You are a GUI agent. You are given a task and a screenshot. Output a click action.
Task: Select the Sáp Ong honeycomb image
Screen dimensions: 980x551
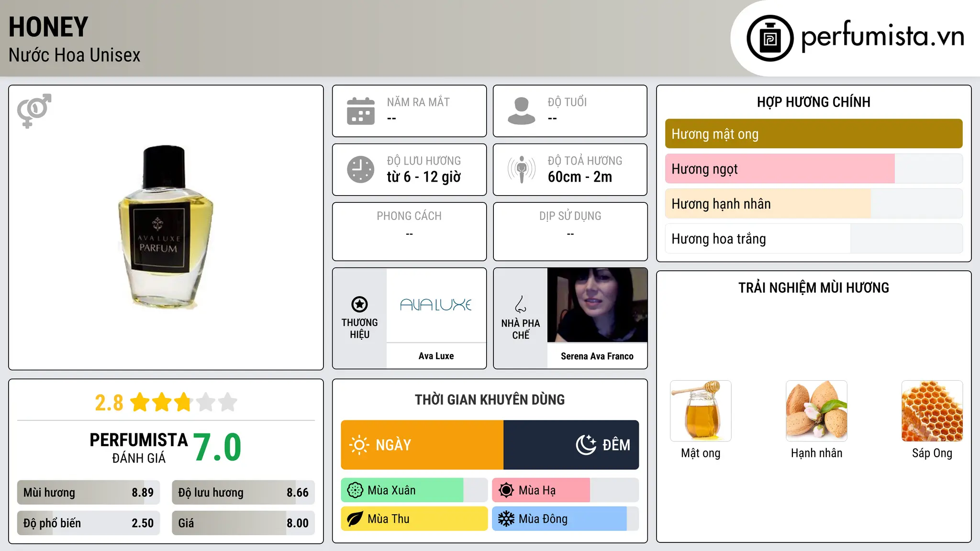point(932,411)
